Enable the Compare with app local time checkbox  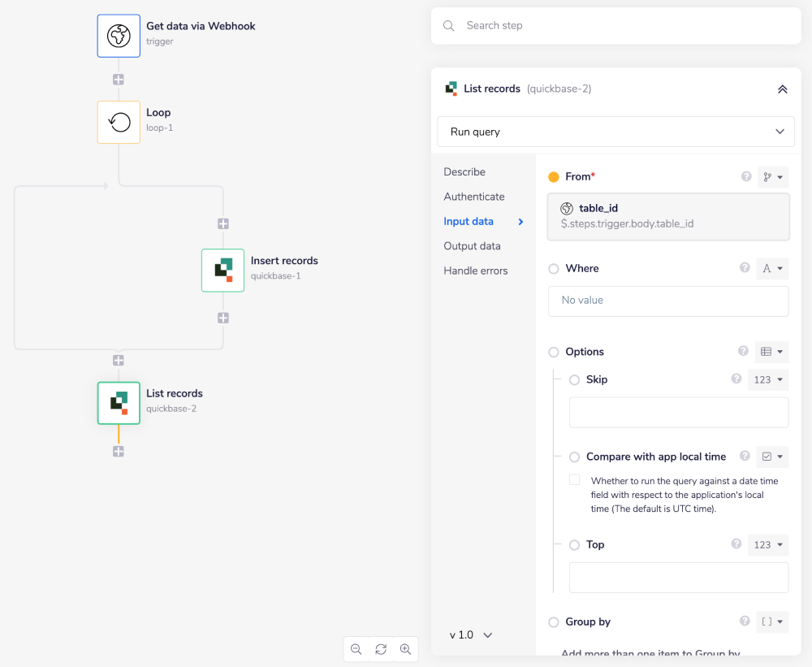[575, 480]
